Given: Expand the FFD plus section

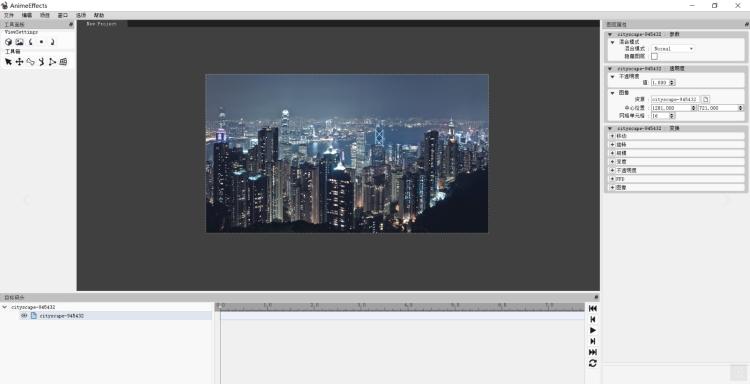Looking at the screenshot, I should coord(612,179).
